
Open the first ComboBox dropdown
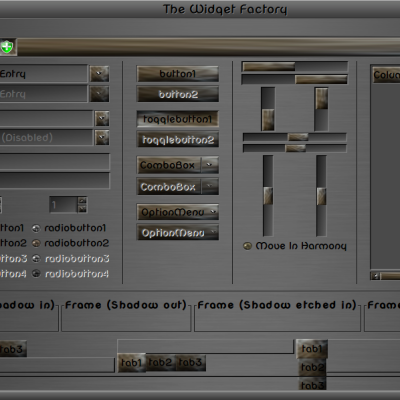pos(178,165)
